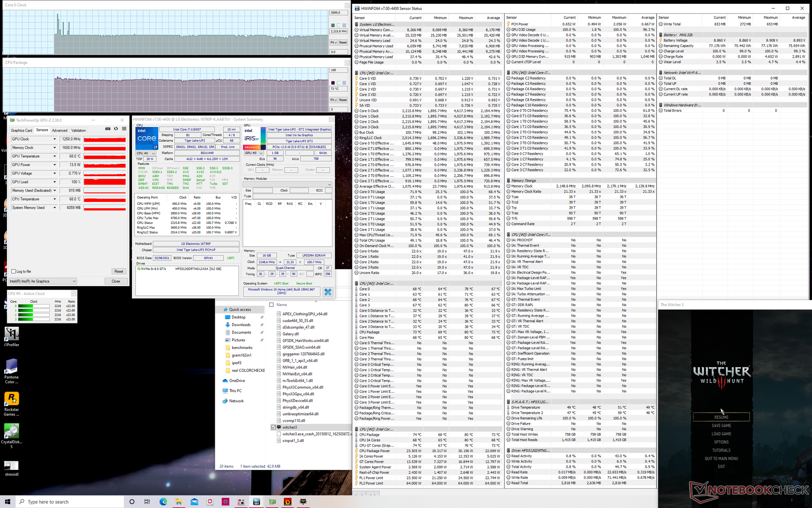Uncheck the witcher3 file checkbox

pos(274,427)
